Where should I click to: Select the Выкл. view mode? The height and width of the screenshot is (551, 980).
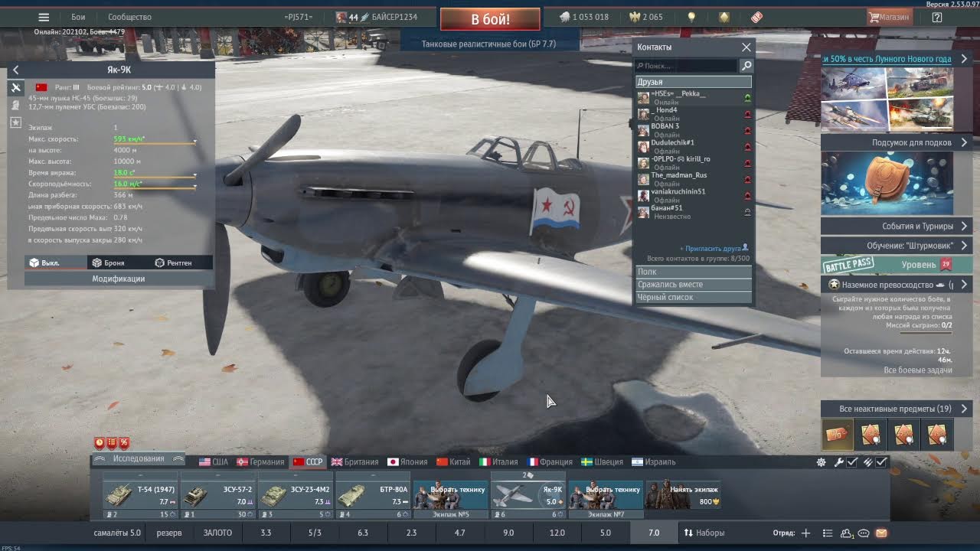[x=55, y=262]
